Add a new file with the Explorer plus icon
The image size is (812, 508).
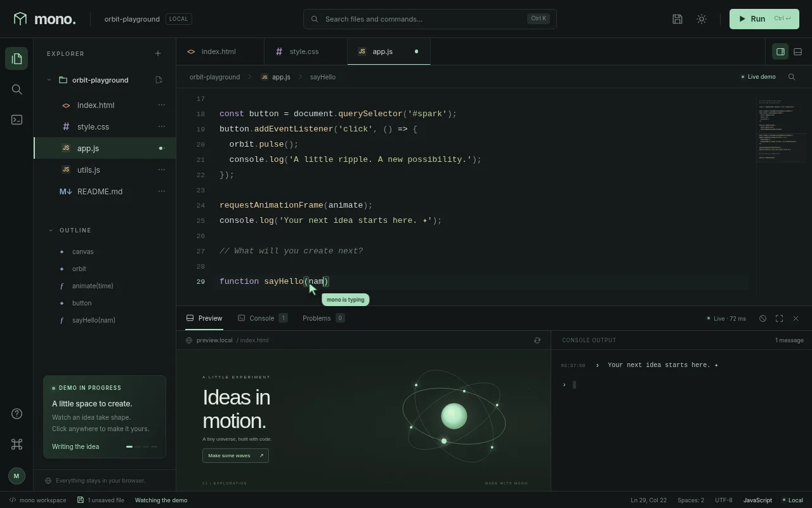pyautogui.click(x=158, y=54)
